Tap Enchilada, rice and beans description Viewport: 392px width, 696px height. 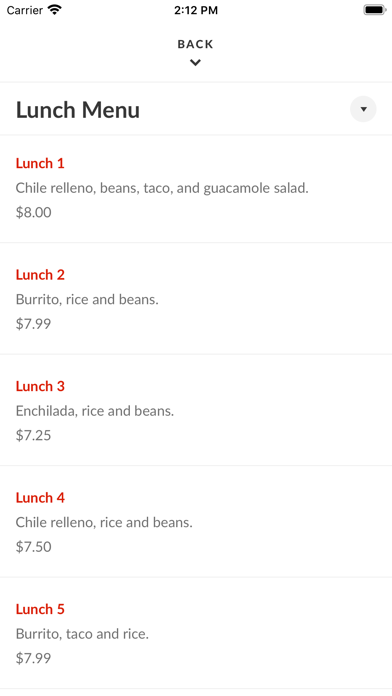[x=95, y=411]
